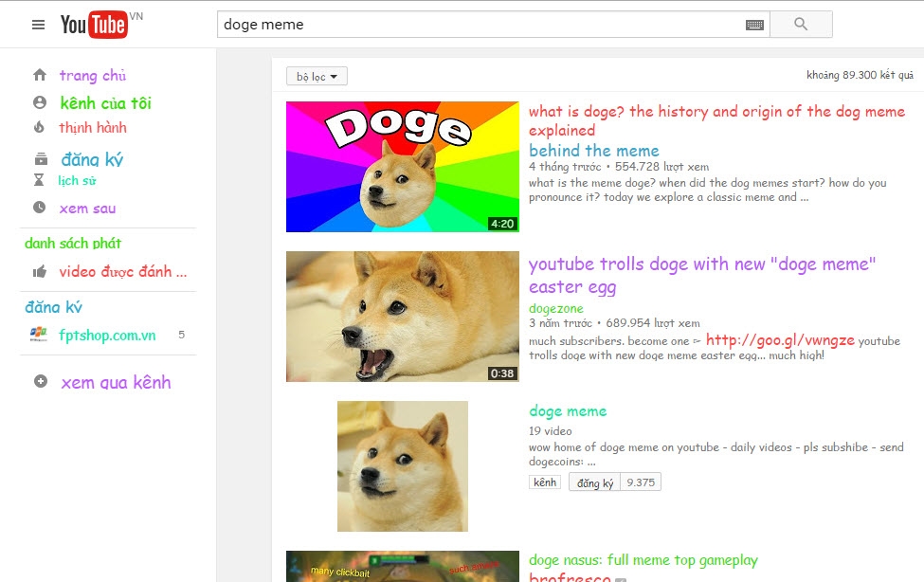924x582 pixels.
Task: Click the magnifying glass search button
Action: (x=801, y=25)
